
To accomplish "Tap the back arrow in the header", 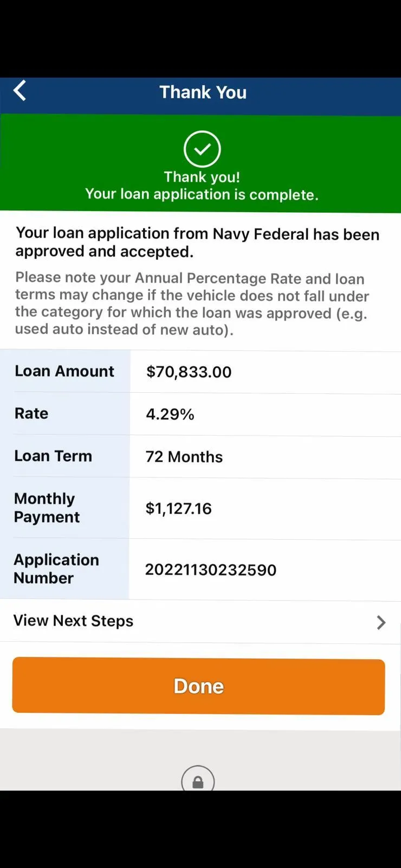I will [20, 91].
